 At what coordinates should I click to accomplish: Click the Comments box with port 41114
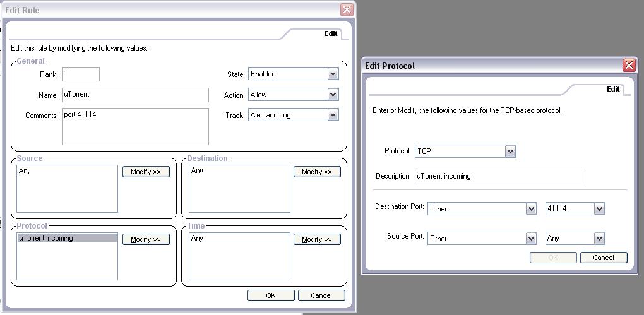[135, 126]
